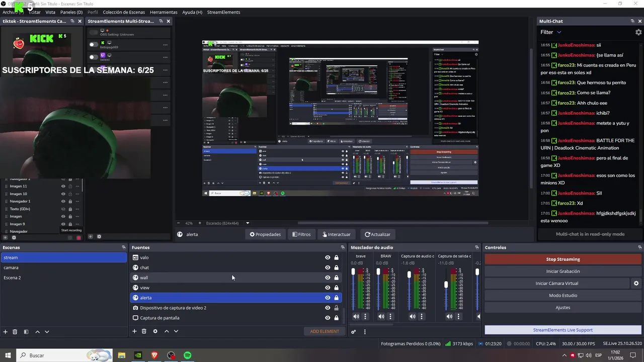The height and width of the screenshot is (362, 644).
Task: Open Spotify from the taskbar
Action: point(188,355)
